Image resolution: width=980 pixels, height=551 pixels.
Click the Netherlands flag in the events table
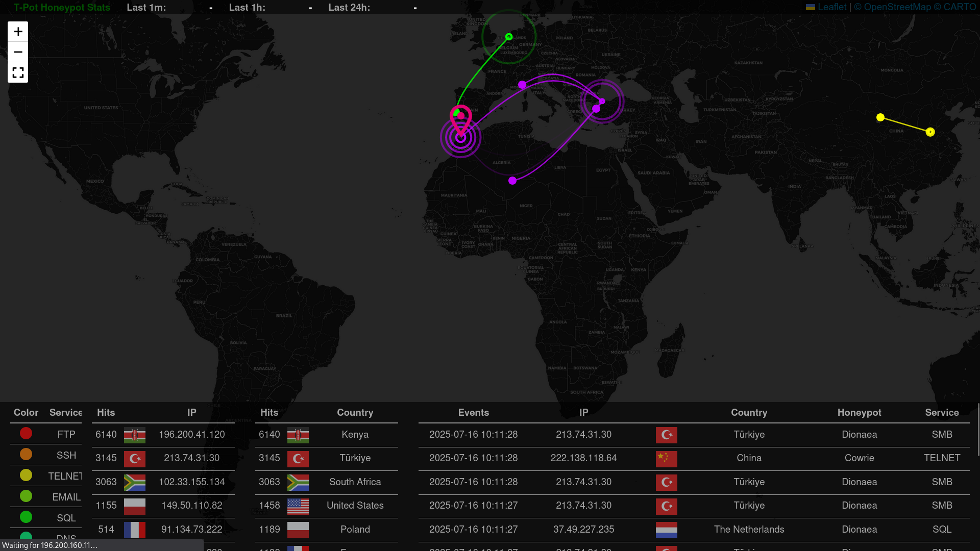666,530
